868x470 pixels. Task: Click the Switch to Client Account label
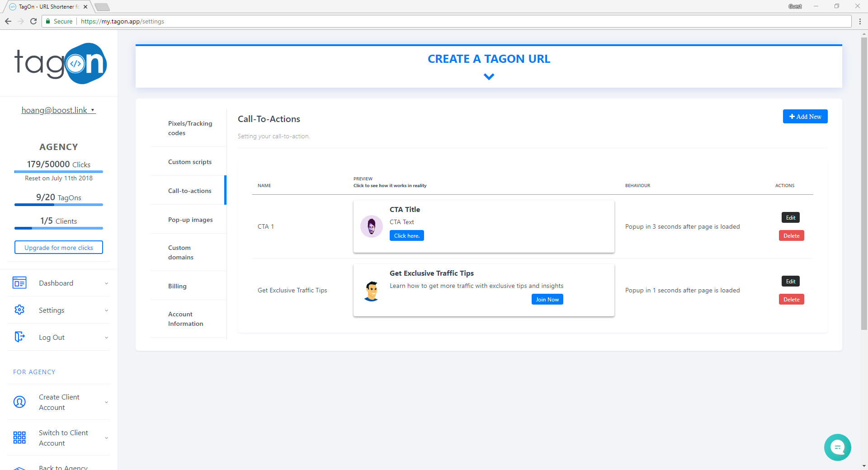click(63, 438)
